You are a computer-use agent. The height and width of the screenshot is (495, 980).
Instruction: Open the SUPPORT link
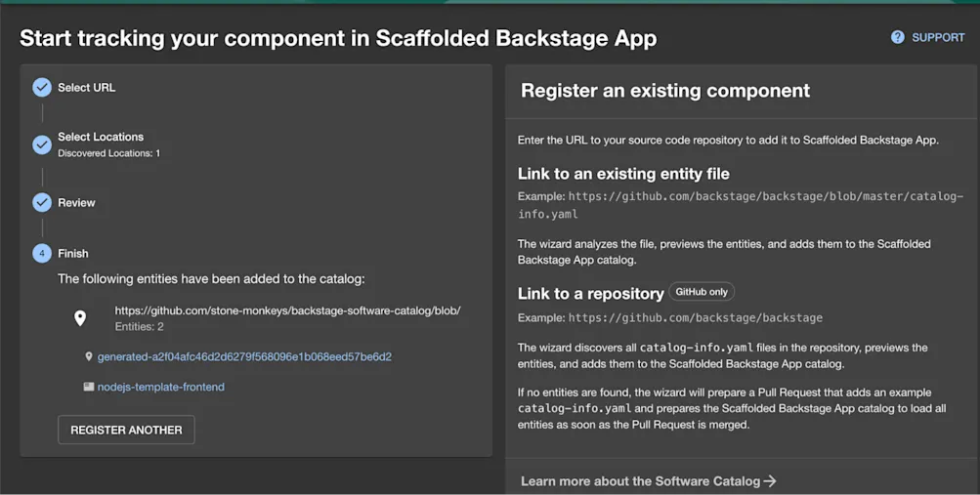(938, 37)
